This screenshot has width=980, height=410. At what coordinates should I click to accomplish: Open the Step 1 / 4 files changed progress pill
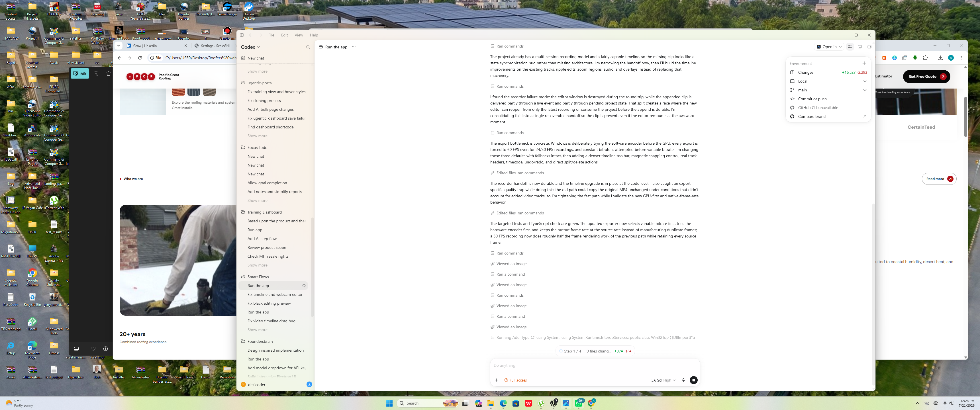tap(595, 351)
